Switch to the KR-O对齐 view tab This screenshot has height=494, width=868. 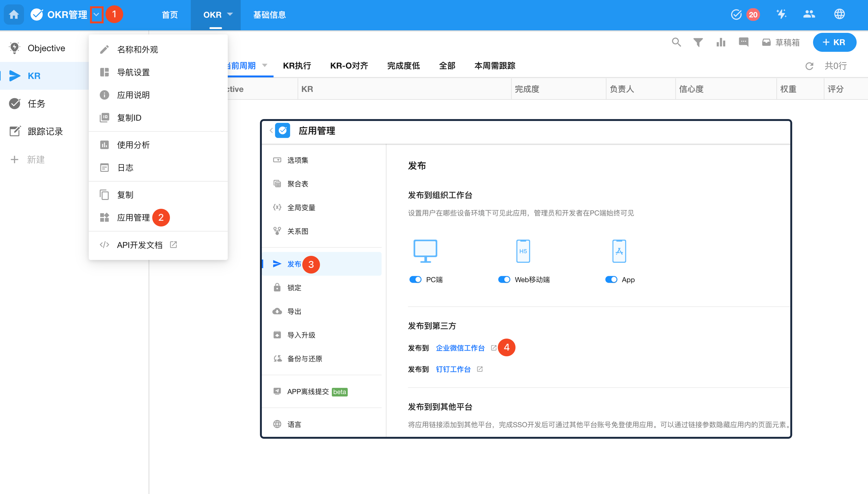pos(349,66)
